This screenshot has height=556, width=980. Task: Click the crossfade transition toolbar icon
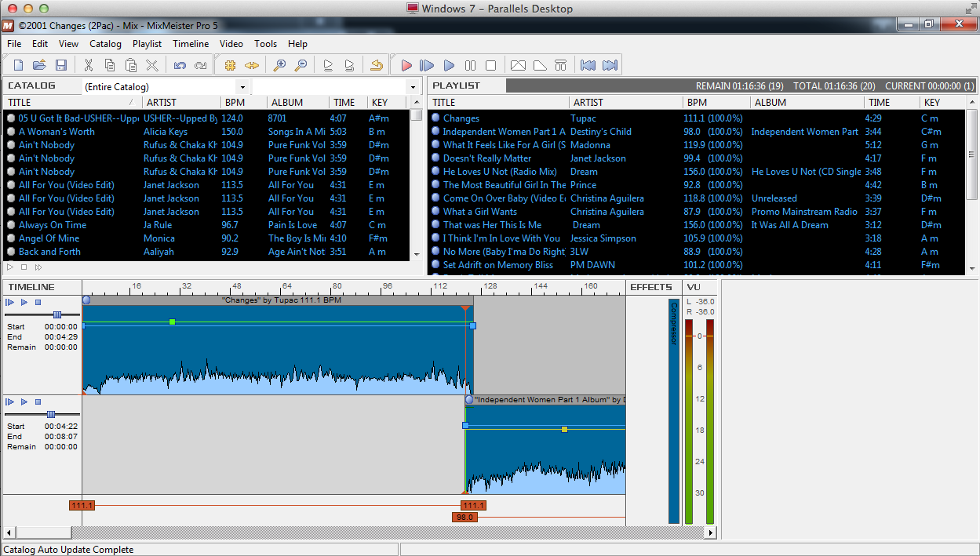tap(518, 65)
